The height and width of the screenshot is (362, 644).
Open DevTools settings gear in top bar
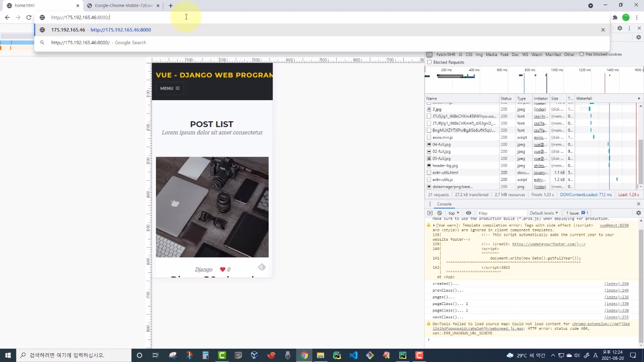[620, 28]
